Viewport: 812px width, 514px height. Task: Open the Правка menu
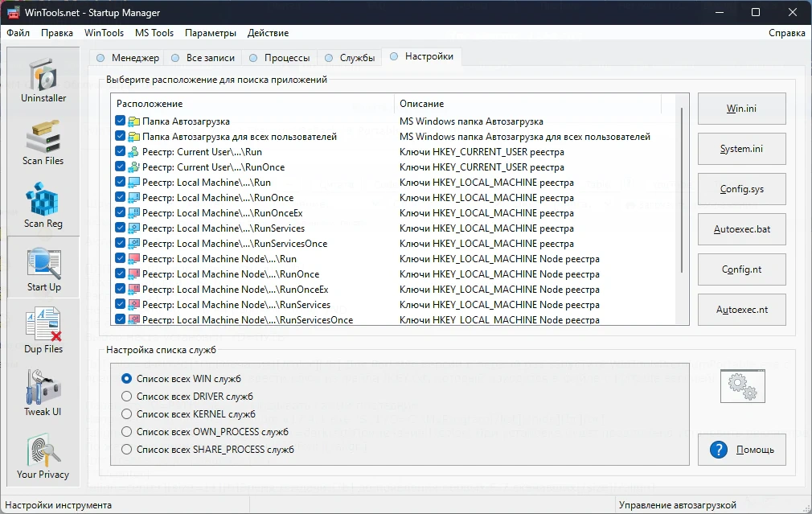pos(57,33)
